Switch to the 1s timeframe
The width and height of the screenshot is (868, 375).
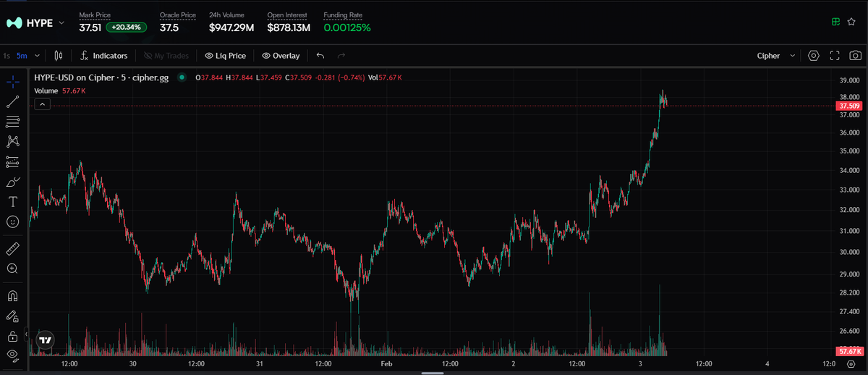[7, 56]
